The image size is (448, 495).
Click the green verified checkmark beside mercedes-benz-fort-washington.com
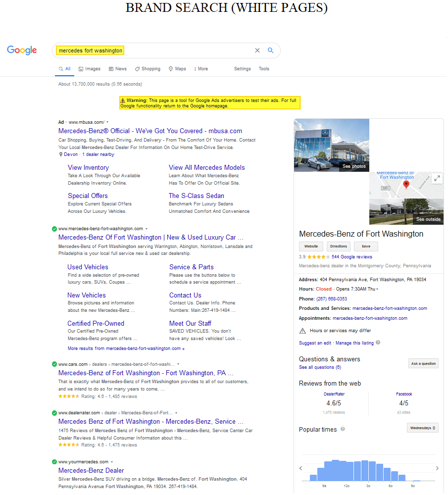coord(54,229)
